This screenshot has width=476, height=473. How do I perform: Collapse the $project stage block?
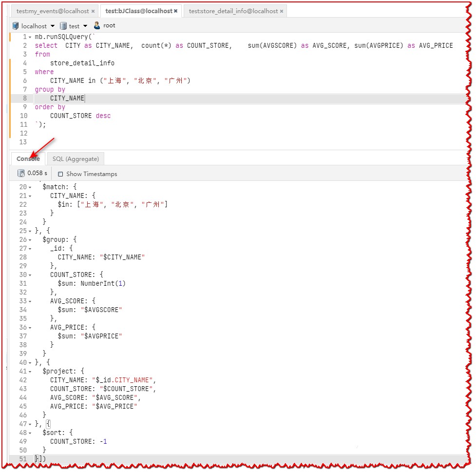(x=31, y=371)
